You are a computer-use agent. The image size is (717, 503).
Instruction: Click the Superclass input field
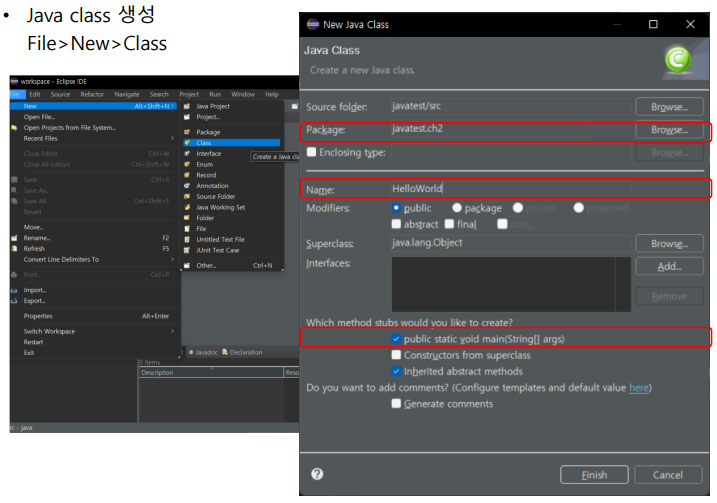coord(511,243)
